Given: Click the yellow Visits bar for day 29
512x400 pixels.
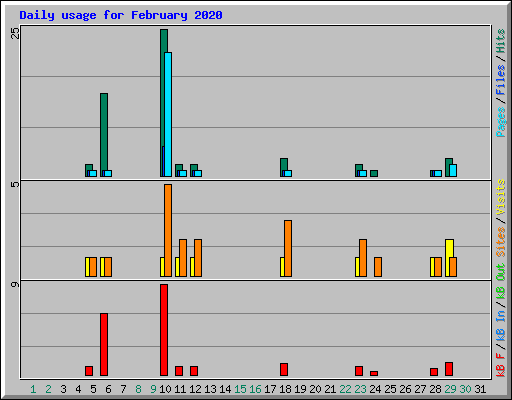Looking at the screenshot, I should click(449, 258).
